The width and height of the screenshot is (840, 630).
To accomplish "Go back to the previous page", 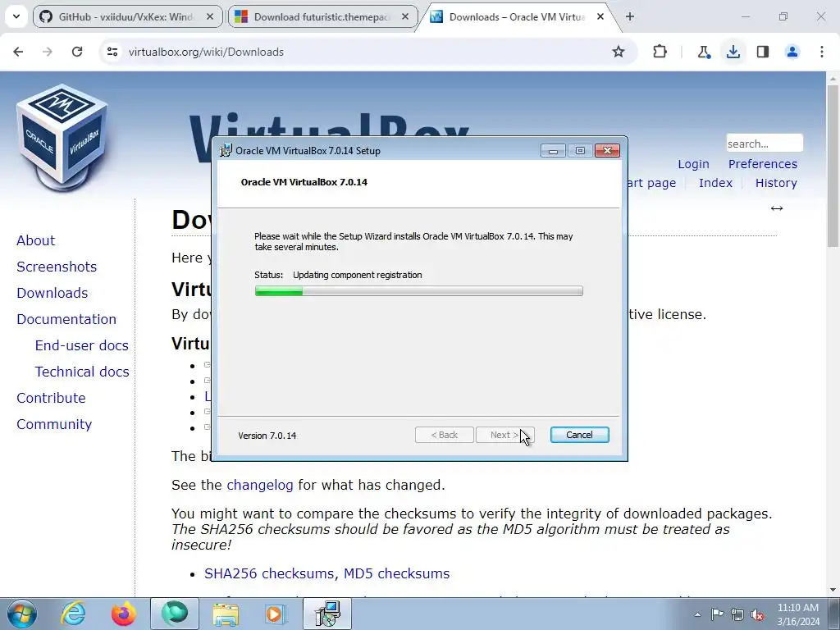I will pos(18,52).
